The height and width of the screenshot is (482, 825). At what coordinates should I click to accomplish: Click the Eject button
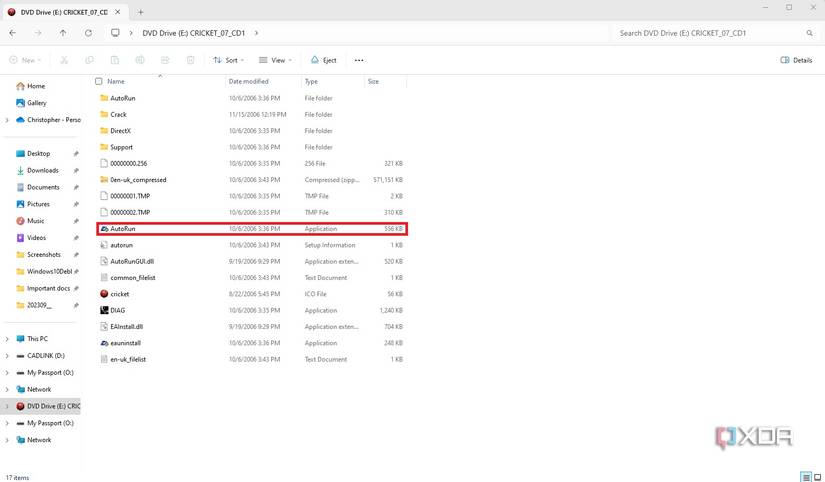pos(324,60)
